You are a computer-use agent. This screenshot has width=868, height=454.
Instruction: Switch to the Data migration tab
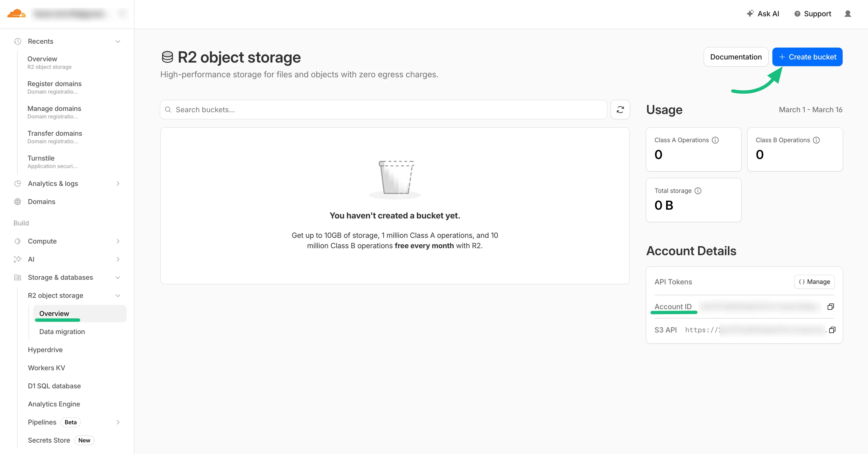[x=62, y=331]
